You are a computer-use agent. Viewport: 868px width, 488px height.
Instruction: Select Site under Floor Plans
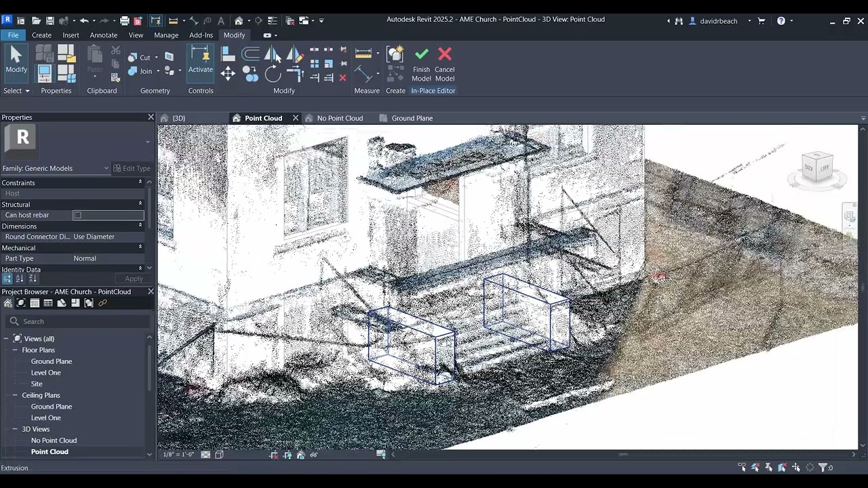pos(37,384)
